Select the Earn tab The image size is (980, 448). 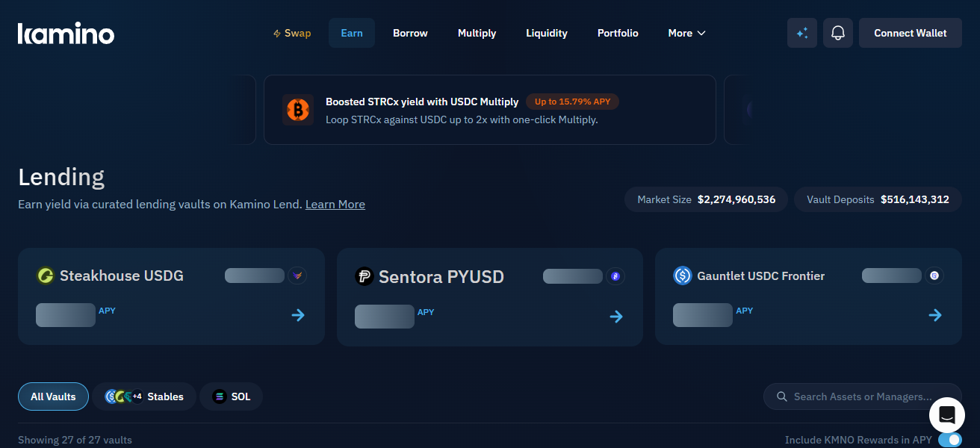352,33
